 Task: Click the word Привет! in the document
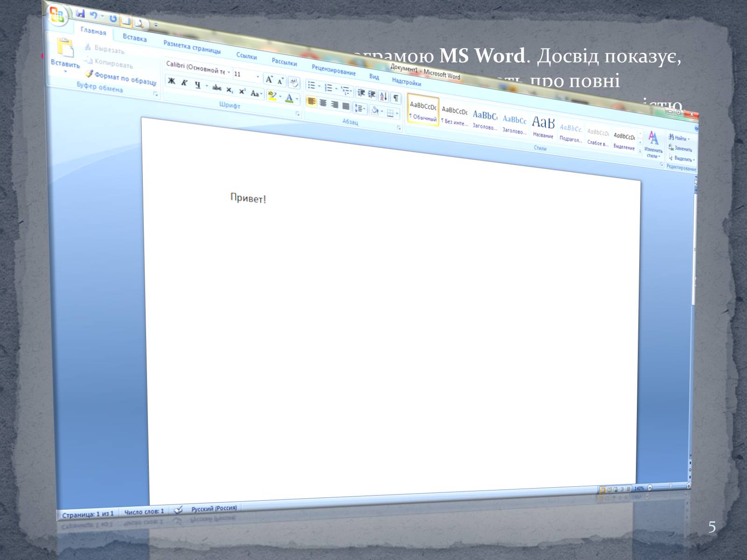pyautogui.click(x=248, y=198)
